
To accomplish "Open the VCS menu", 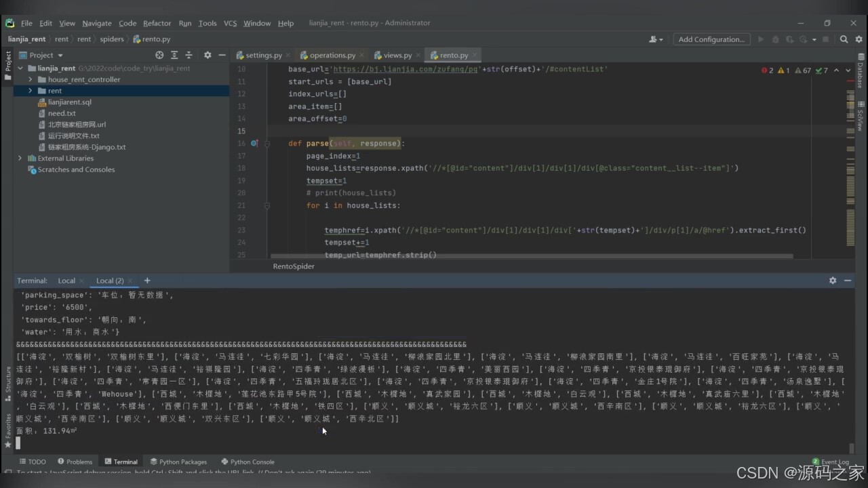I will (230, 23).
